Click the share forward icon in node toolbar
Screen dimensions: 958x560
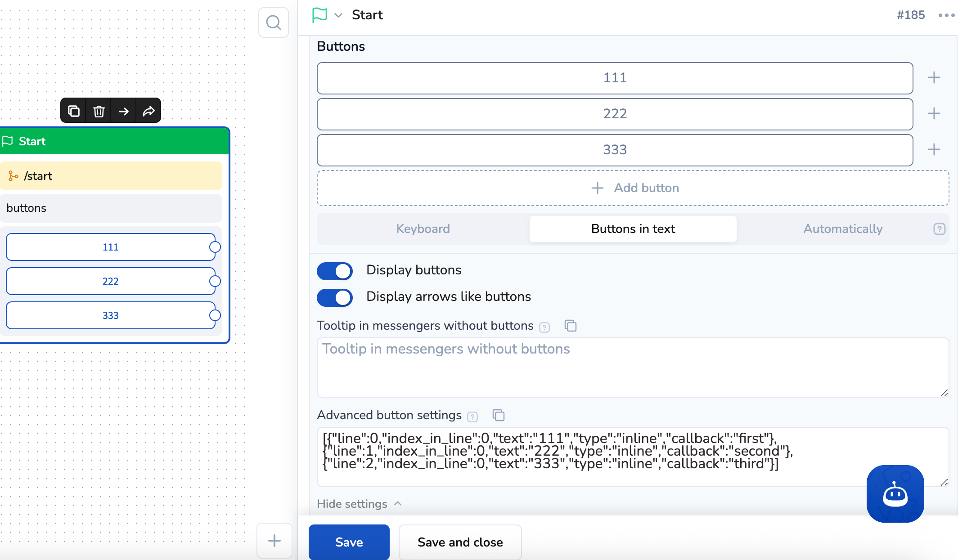coord(148,111)
